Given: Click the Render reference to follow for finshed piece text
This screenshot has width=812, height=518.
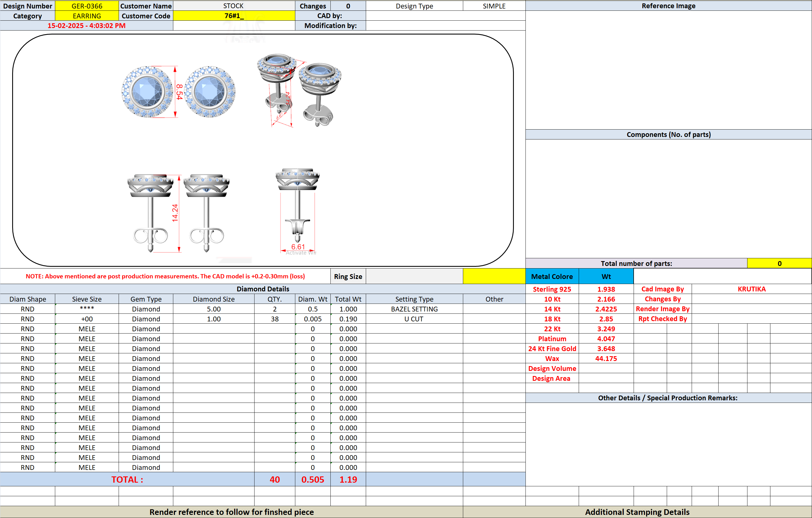Looking at the screenshot, I should pos(231,512).
